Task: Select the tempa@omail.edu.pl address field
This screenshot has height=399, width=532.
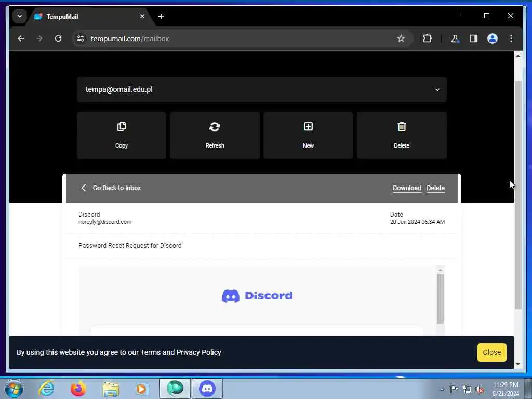Action: [262, 89]
